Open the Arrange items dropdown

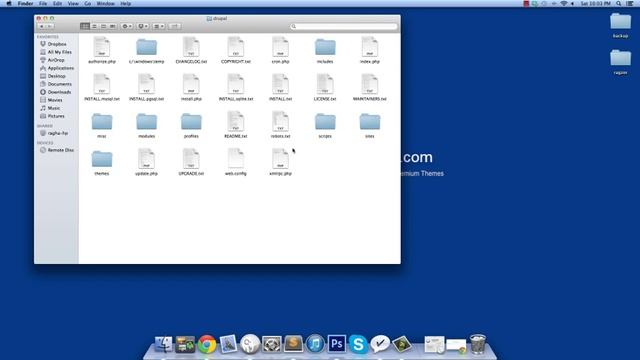[159, 26]
